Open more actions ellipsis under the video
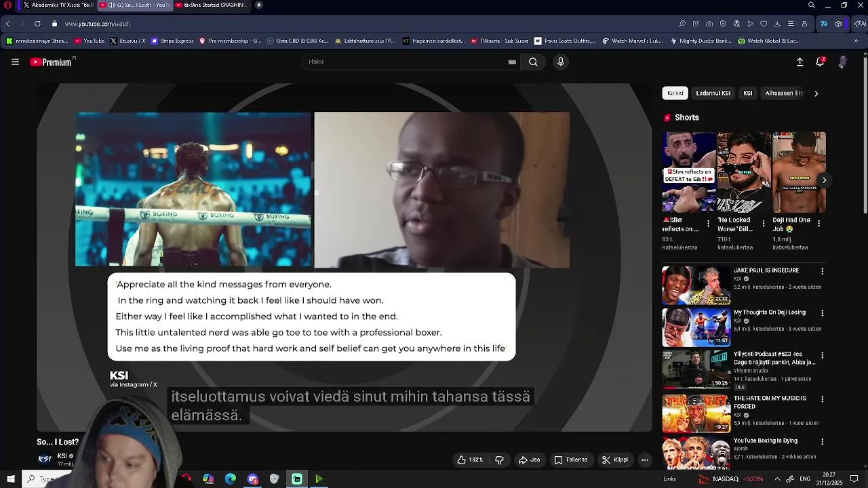868x488 pixels. (645, 460)
